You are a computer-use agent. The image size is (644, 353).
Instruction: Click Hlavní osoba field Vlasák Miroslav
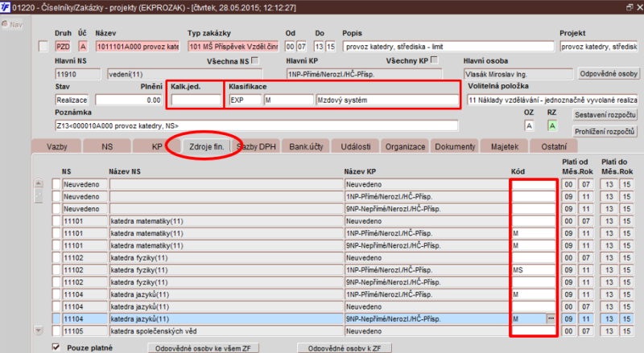click(518, 74)
